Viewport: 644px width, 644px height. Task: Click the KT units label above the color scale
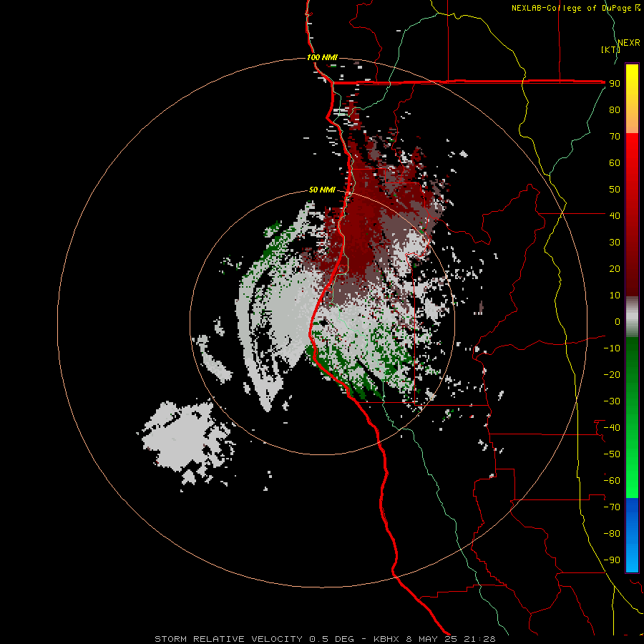coord(610,49)
